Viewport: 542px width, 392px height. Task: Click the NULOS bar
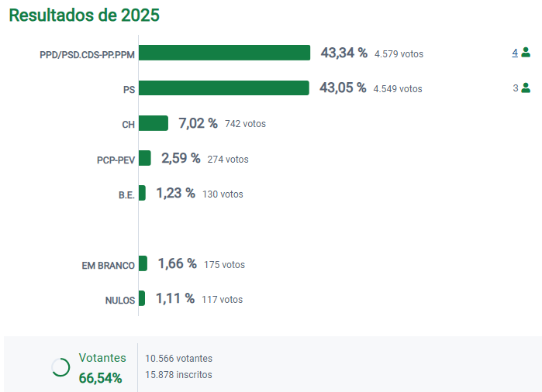(142, 298)
